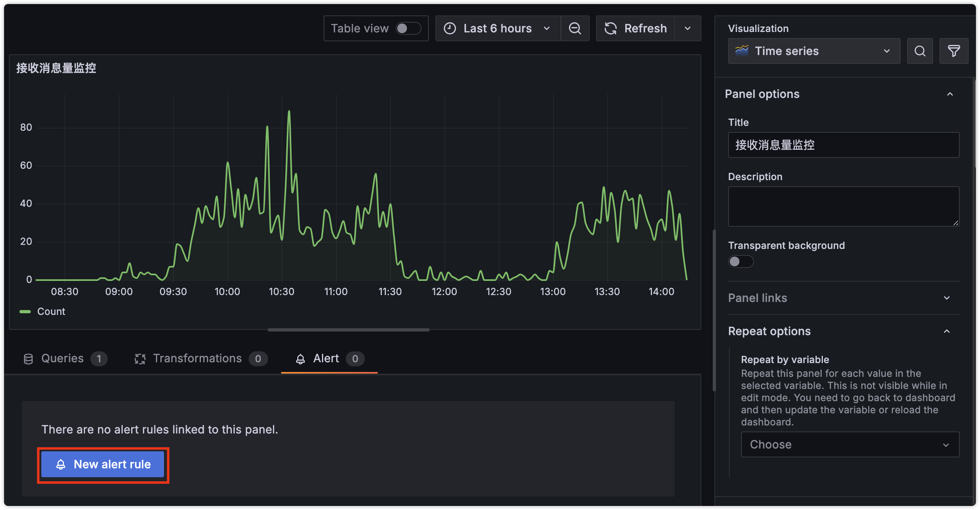Click the Transformations tab icon
980x510 pixels.
pyautogui.click(x=140, y=359)
